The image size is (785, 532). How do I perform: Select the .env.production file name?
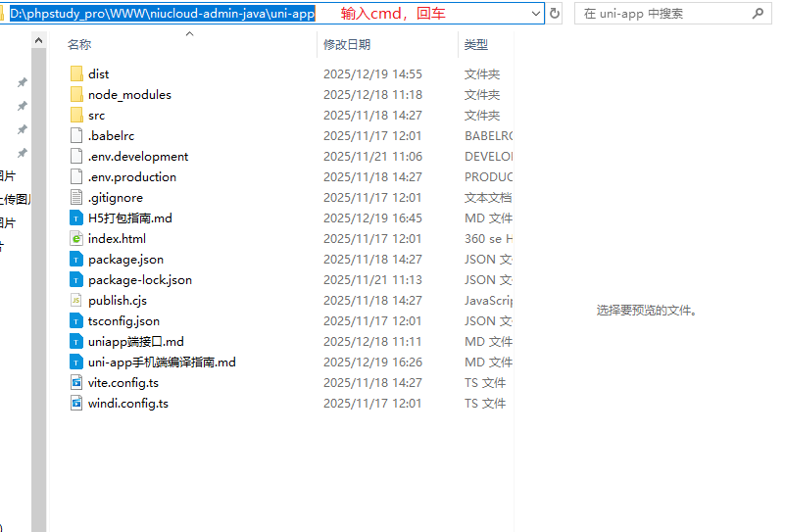132,177
